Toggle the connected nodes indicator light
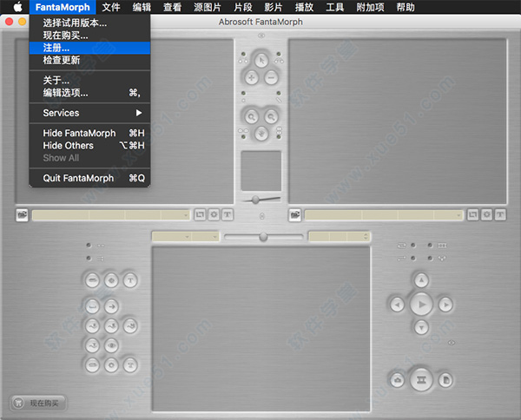This screenshot has height=420, width=521. tap(430, 258)
